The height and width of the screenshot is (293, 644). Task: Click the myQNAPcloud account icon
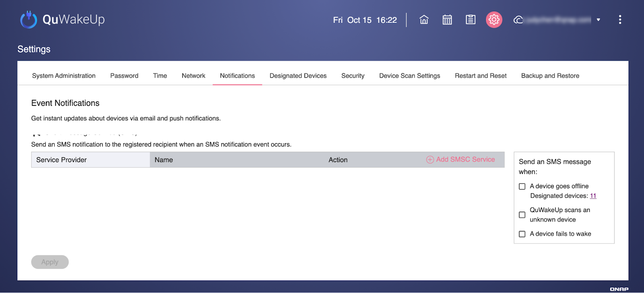tap(518, 20)
